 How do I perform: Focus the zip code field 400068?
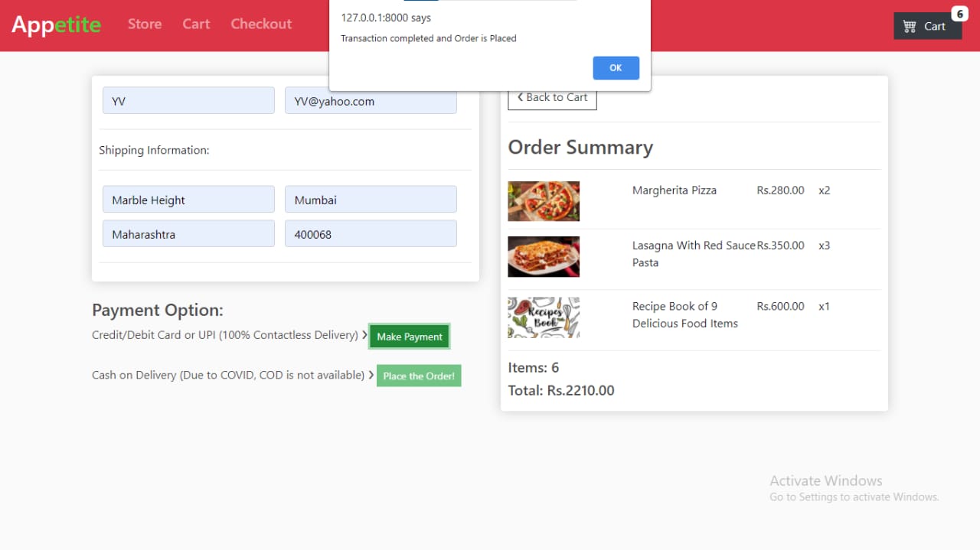(x=371, y=233)
